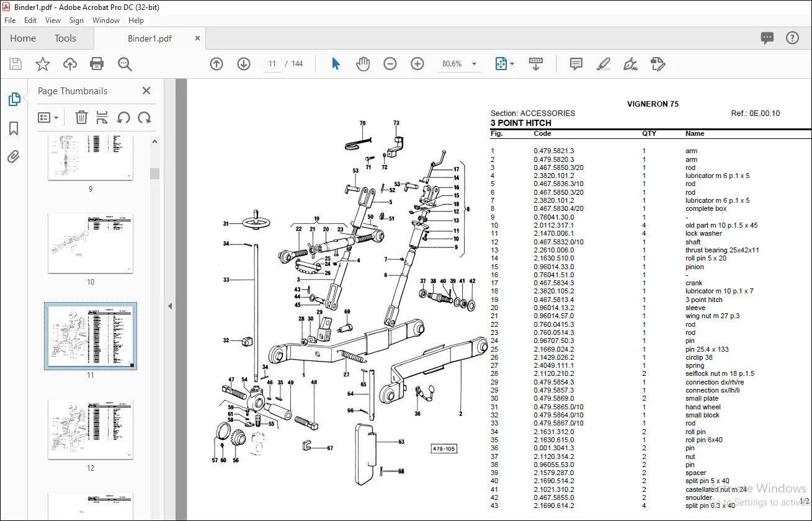
Task: Click the 'thrust bearing 25x42x11' name
Action: (x=722, y=250)
